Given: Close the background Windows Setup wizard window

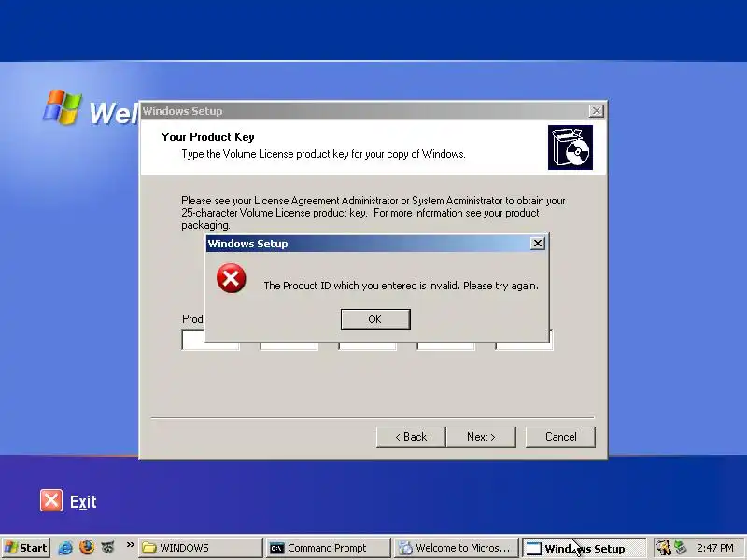Looking at the screenshot, I should (596, 111).
